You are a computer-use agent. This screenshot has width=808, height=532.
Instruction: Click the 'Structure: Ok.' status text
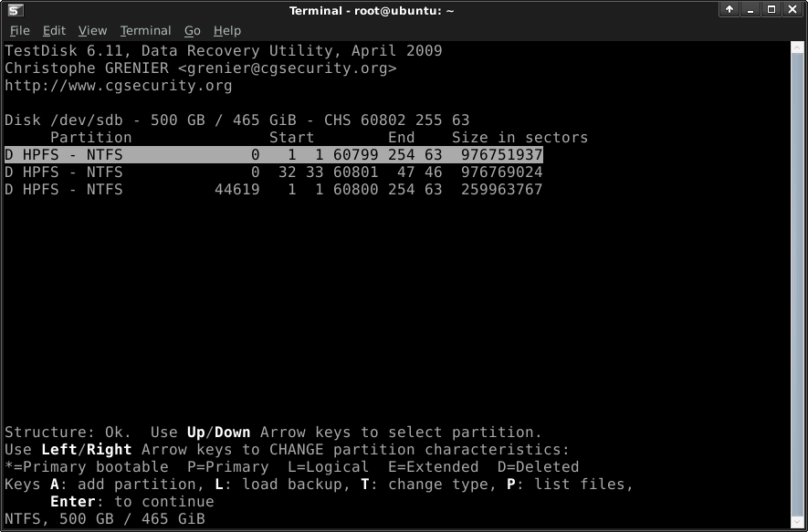68,433
